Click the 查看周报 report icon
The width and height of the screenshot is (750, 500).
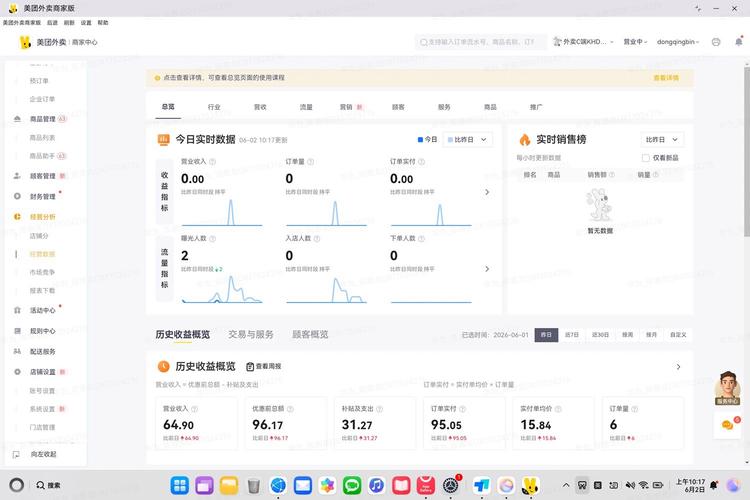pos(250,367)
